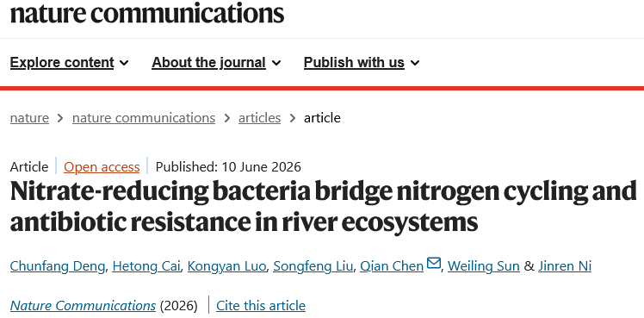The height and width of the screenshot is (318, 644).
Task: Open corresponding author Qian Chen
Action: click(392, 266)
